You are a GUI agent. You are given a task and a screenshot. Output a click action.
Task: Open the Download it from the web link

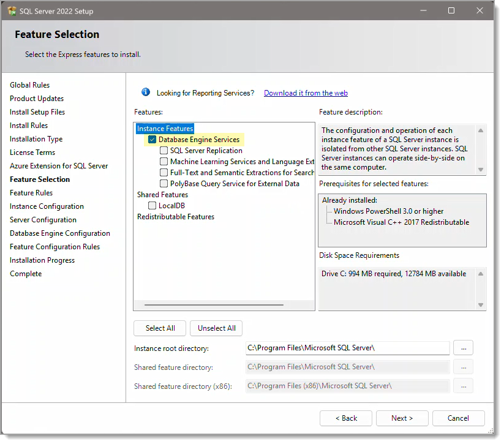point(306,93)
